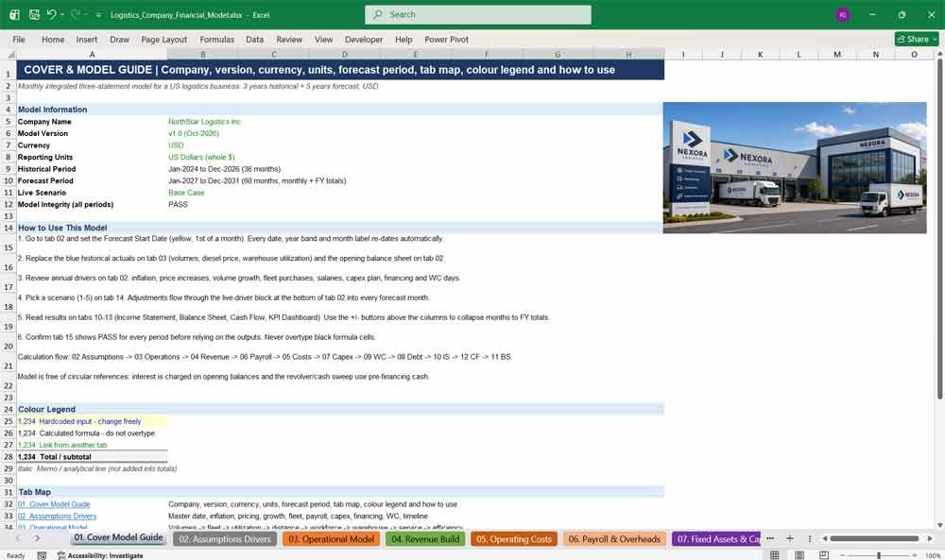Viewport: 945px width, 560px height.
Task: Click the Redo arrow icon
Action: tap(76, 14)
